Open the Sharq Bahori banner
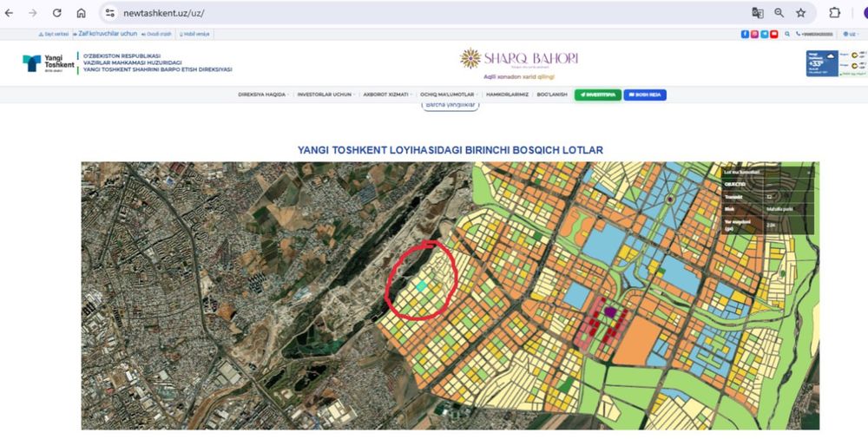This screenshot has height=439, width=868. (519, 63)
